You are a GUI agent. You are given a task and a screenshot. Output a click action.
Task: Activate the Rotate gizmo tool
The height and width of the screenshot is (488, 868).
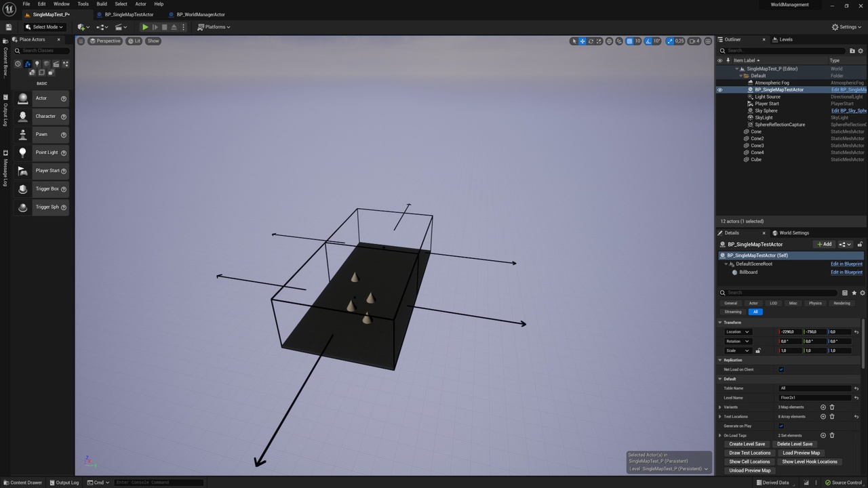point(591,41)
